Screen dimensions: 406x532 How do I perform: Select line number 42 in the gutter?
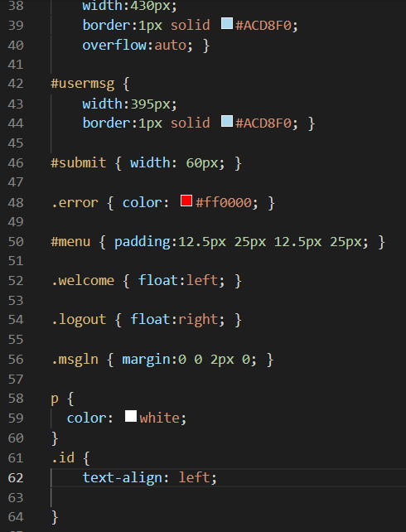tap(16, 84)
